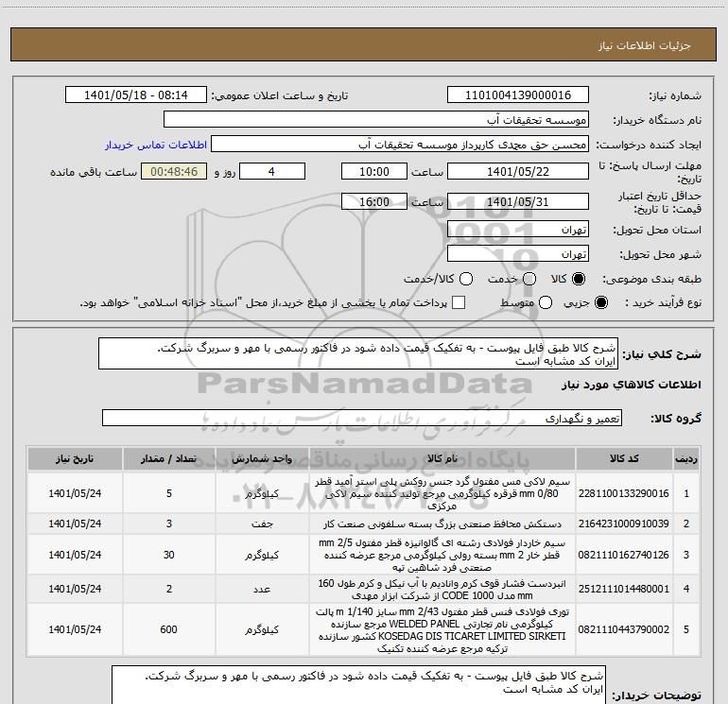The image size is (728, 704).
Task: Click the goods group field تعمیر و نگهداری
Action: point(362,418)
